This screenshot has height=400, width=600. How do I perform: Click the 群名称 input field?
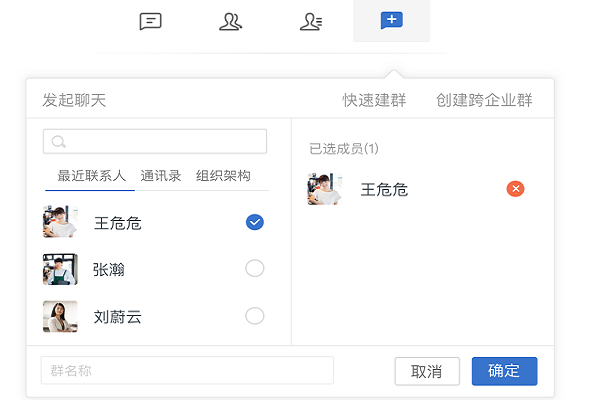[x=187, y=371]
